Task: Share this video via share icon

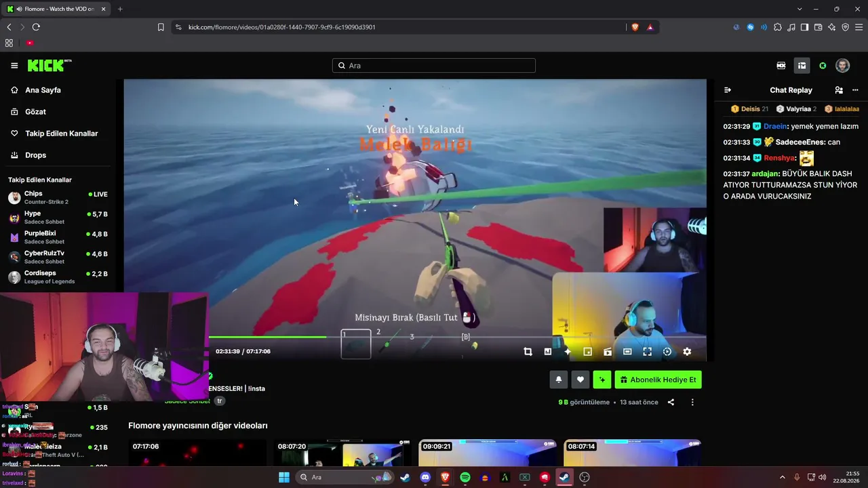Action: coord(671,402)
